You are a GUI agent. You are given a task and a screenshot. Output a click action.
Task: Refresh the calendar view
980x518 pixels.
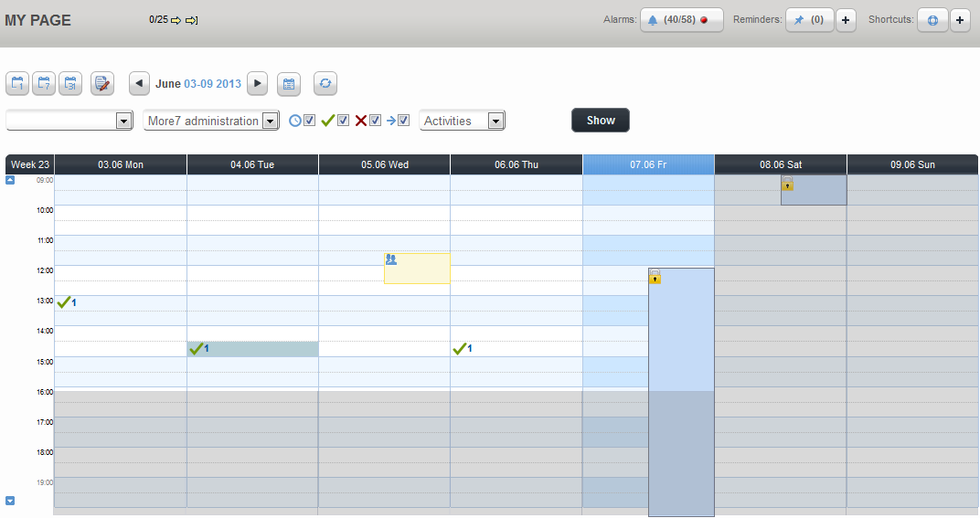pos(325,83)
